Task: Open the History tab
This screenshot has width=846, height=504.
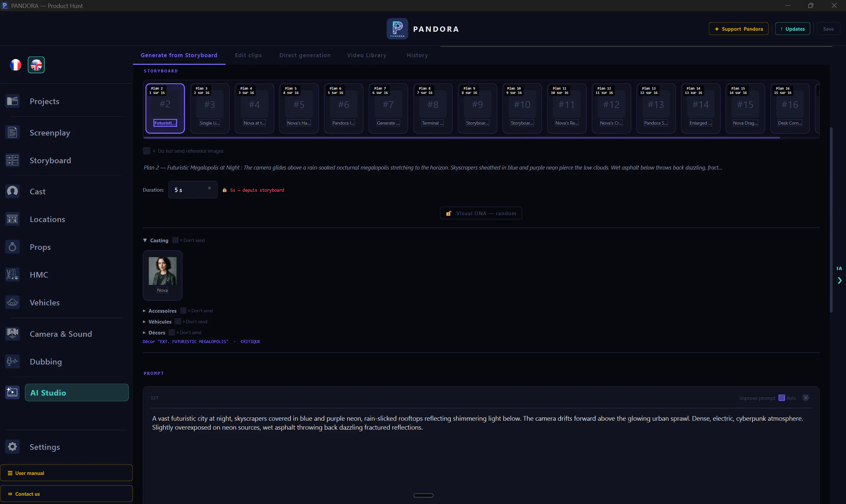Action: tap(418, 55)
